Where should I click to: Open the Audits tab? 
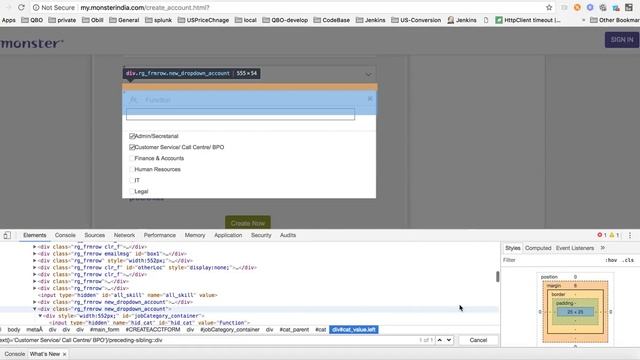(288, 235)
